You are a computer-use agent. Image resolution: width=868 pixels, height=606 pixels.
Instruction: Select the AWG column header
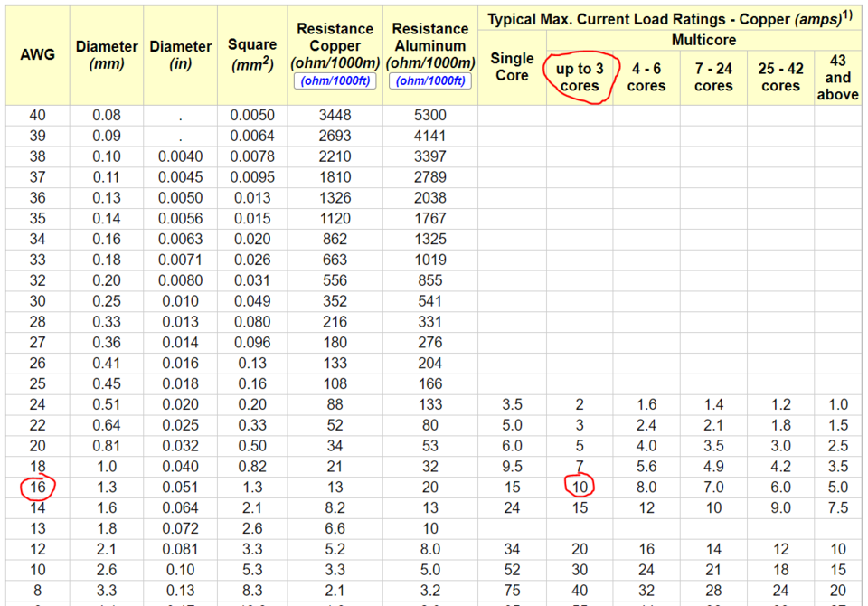(38, 55)
